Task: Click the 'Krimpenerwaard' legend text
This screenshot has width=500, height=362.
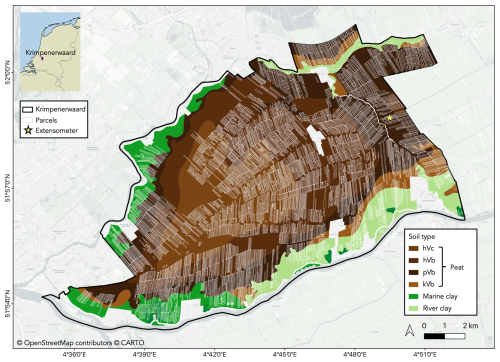Action: 60,109
